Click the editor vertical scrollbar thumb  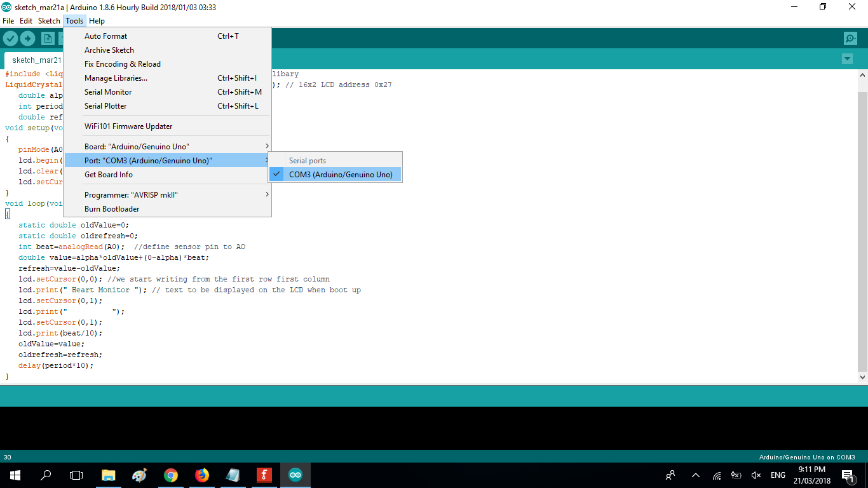pos(862,231)
